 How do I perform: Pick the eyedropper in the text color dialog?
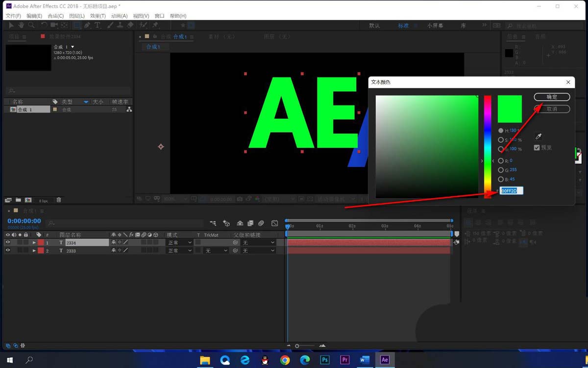[539, 136]
